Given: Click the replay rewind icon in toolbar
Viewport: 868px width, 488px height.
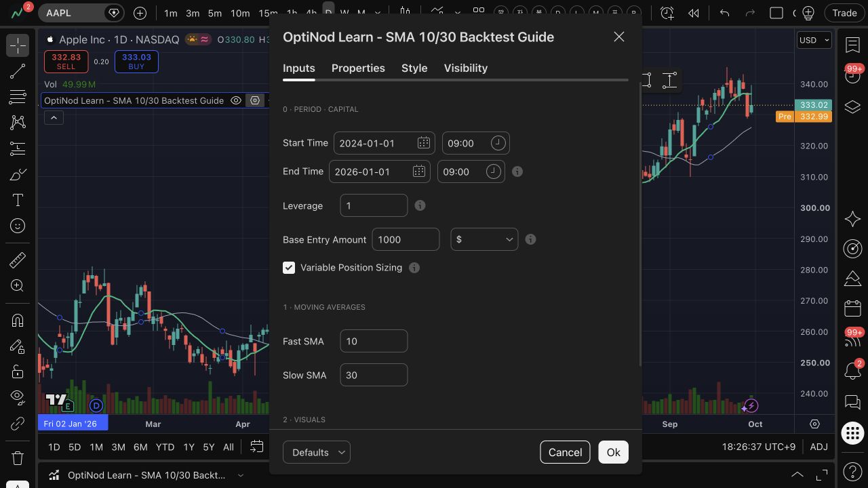Looking at the screenshot, I should tap(693, 13).
